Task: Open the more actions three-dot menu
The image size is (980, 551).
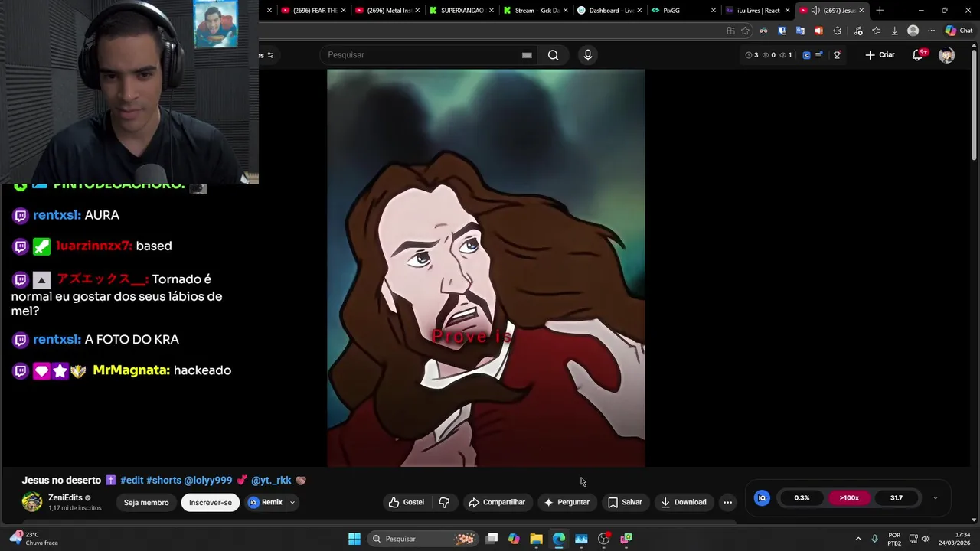Action: 727,502
